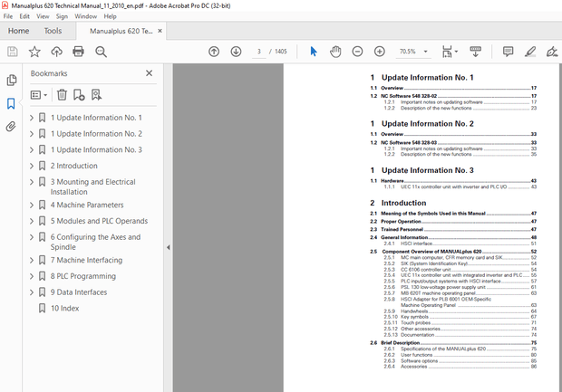Image resolution: width=562 pixels, height=392 pixels.
Task: Print the document with printer icon
Action: pos(78,52)
